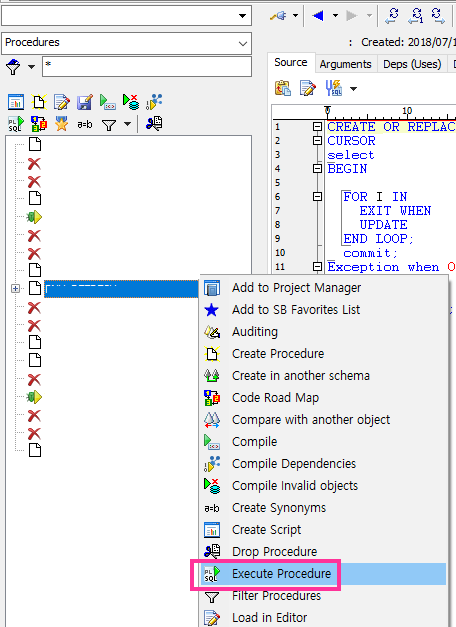
Task: Click the connection plug icon
Action: coord(278,16)
